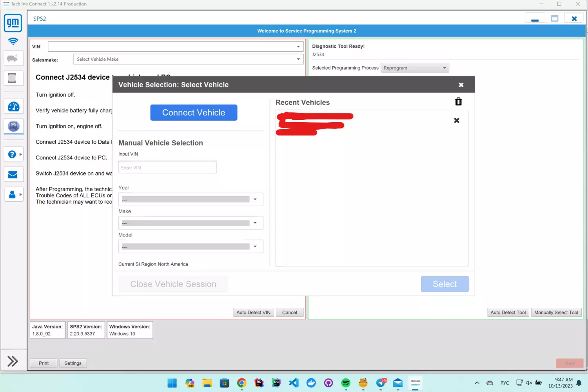588x392 pixels.
Task: Open Microsoft Store from taskbar
Action: pyautogui.click(x=224, y=383)
